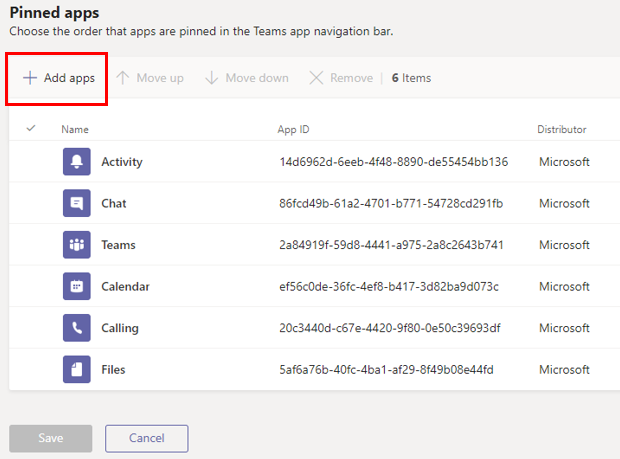The width and height of the screenshot is (620, 459).
Task: Click the plus icon beside Add apps
Action: tap(30, 78)
